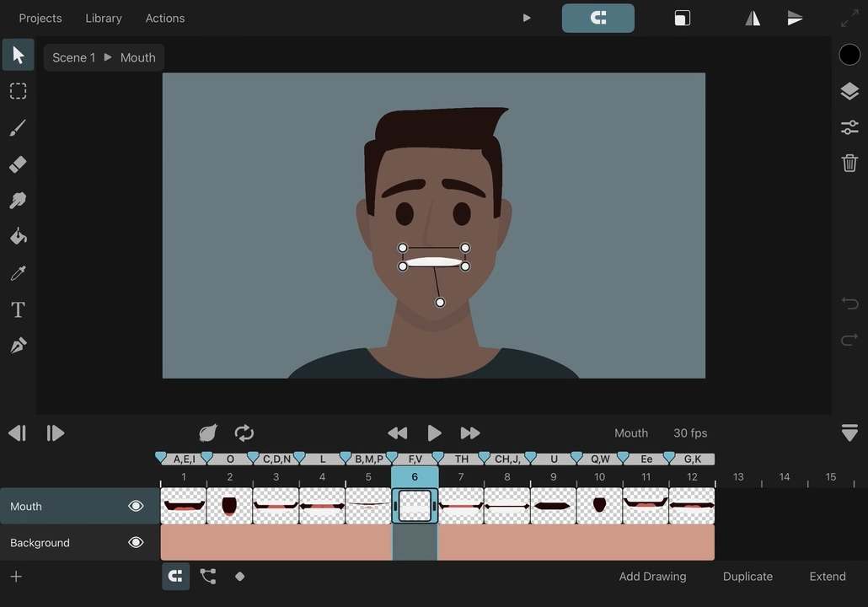The height and width of the screenshot is (607, 868).
Task: Delete the selection with the Trash icon
Action: 849,163
